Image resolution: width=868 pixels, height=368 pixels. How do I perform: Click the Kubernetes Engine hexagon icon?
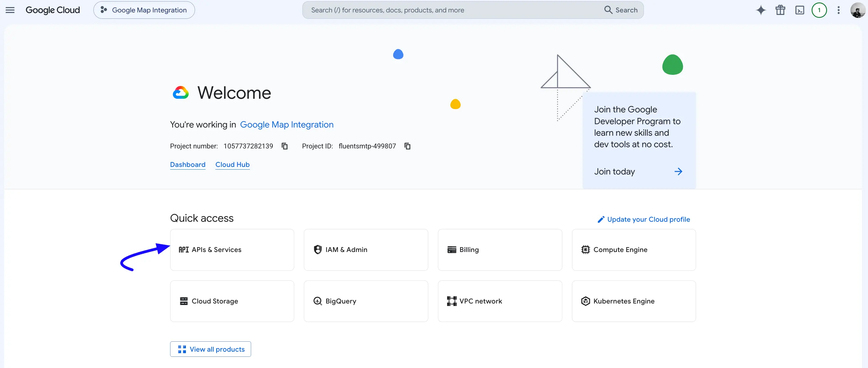pos(586,301)
